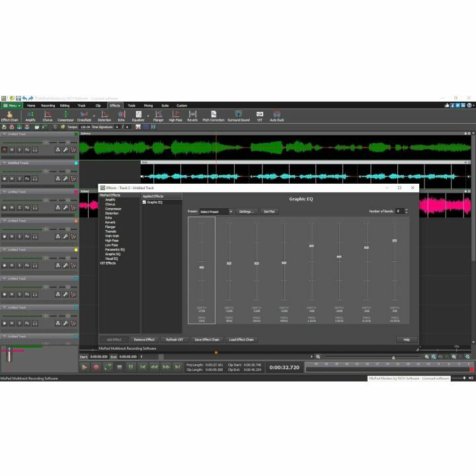This screenshot has width=476, height=476.
Task: Click the metronome icon beside Tempo
Action: point(63,127)
